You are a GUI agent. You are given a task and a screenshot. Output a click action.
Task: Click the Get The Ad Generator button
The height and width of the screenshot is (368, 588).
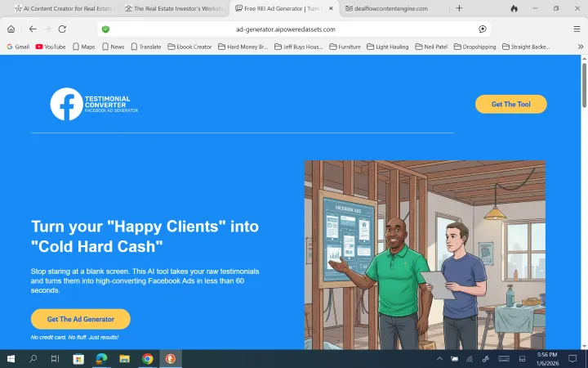tap(81, 319)
